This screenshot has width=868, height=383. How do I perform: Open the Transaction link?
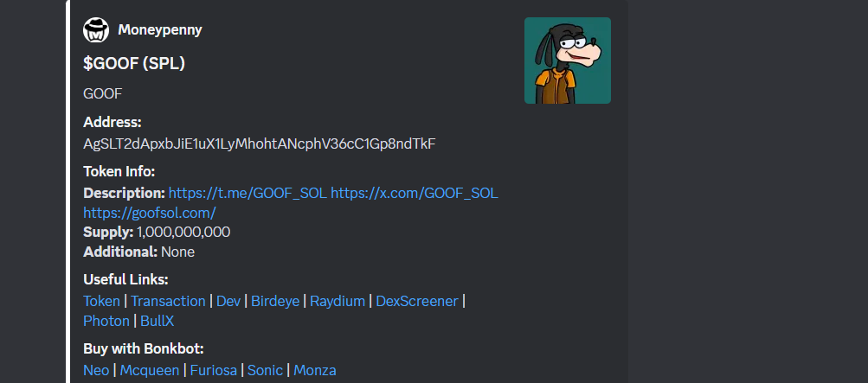tap(168, 301)
